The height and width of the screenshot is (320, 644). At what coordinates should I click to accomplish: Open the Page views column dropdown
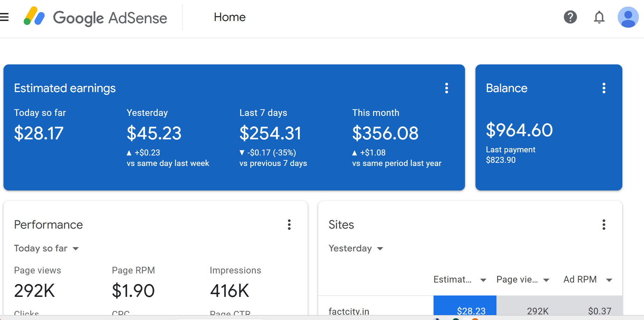tap(546, 280)
